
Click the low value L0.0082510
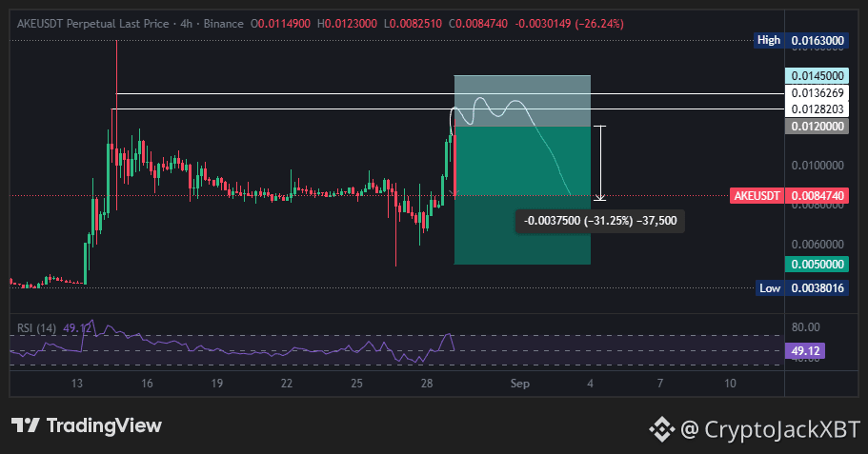click(x=413, y=24)
